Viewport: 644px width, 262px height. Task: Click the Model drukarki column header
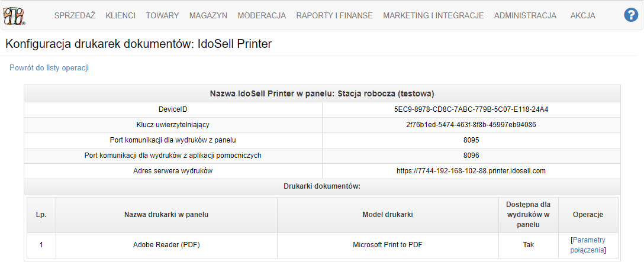coord(388,215)
